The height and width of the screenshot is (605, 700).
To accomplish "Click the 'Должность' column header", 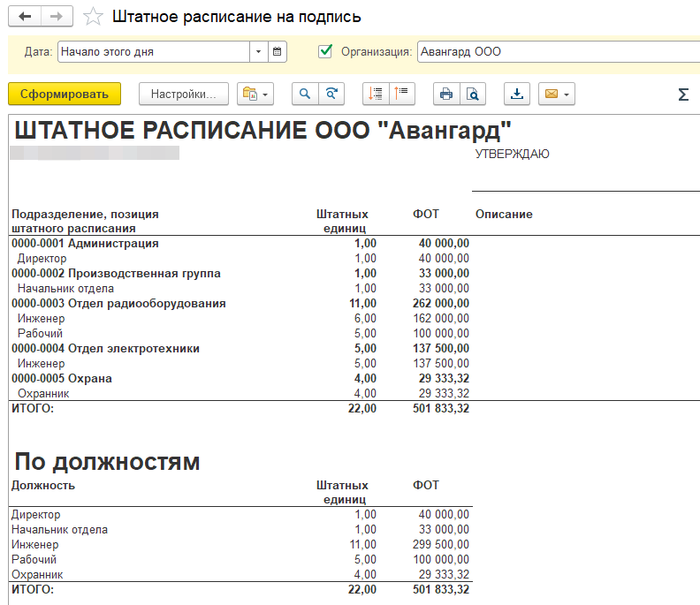I will [x=43, y=486].
